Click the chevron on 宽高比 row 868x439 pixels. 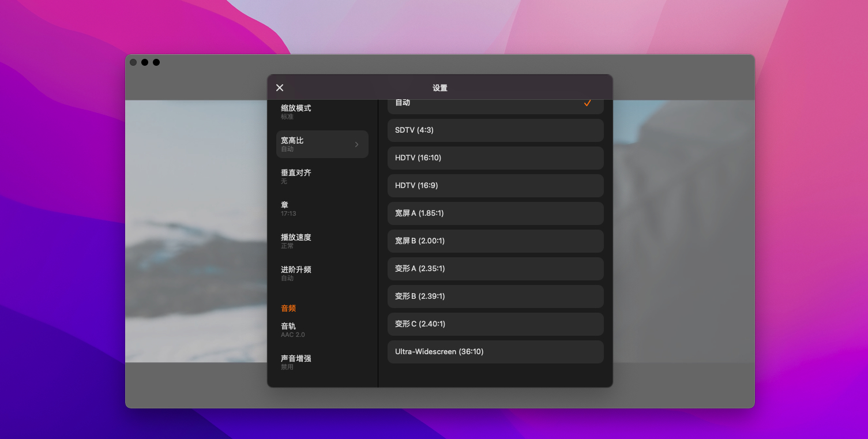pyautogui.click(x=356, y=145)
